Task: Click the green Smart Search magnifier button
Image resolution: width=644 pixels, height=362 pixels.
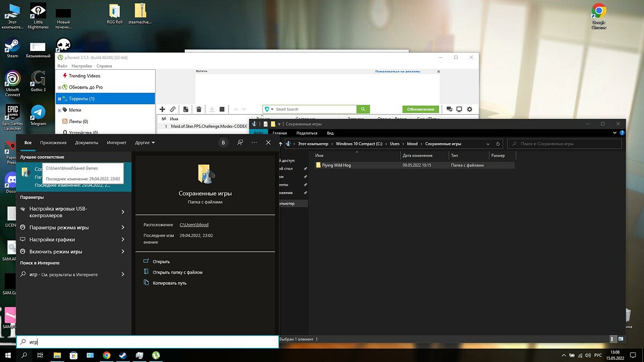Action: [363, 109]
